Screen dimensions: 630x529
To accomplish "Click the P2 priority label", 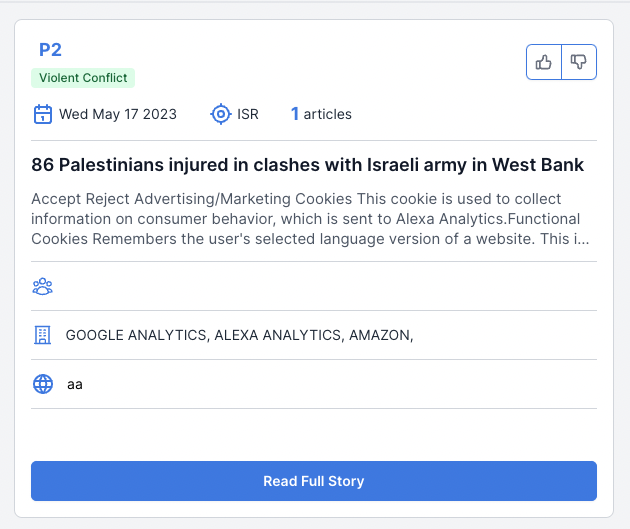I will (50, 50).
